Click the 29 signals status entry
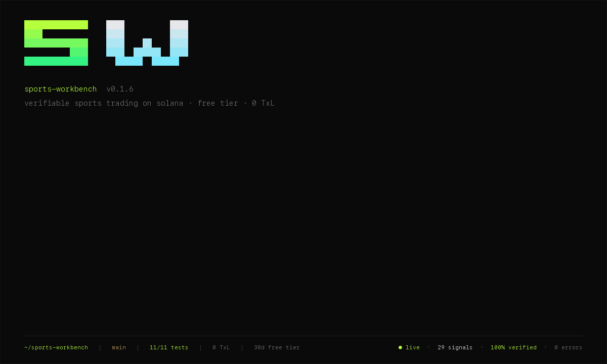 pos(455,347)
